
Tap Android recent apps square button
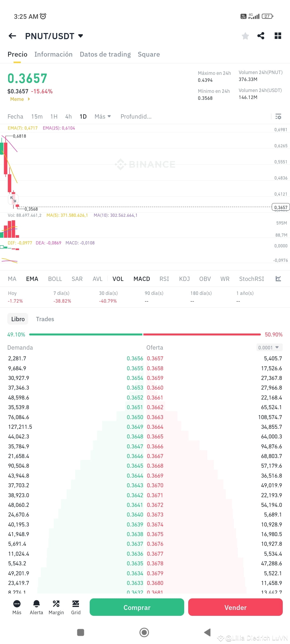click(81, 632)
